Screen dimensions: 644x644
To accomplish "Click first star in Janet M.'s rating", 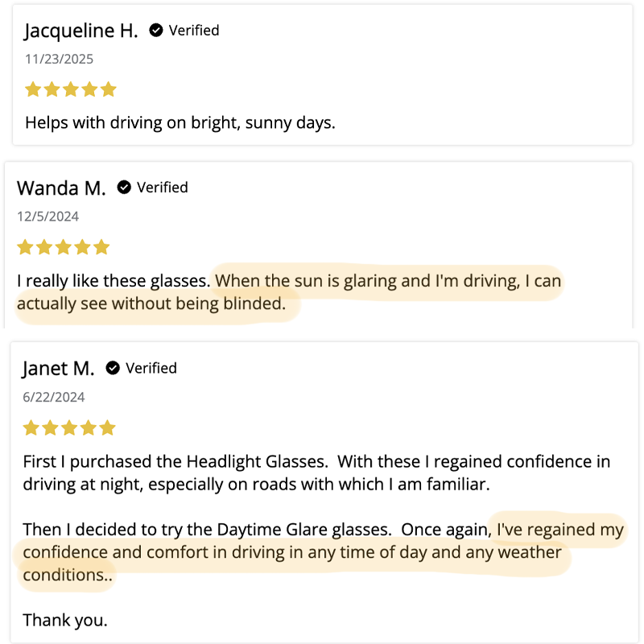I will pos(31,427).
